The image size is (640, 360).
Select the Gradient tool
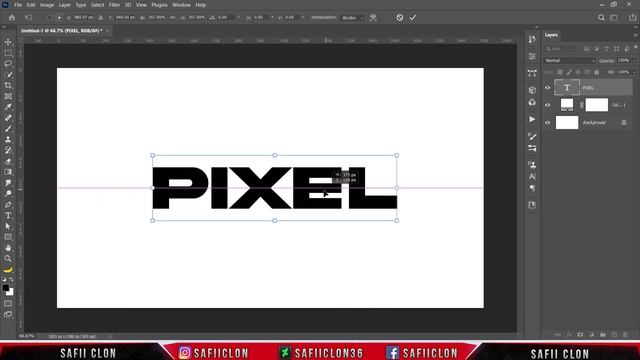(x=8, y=172)
